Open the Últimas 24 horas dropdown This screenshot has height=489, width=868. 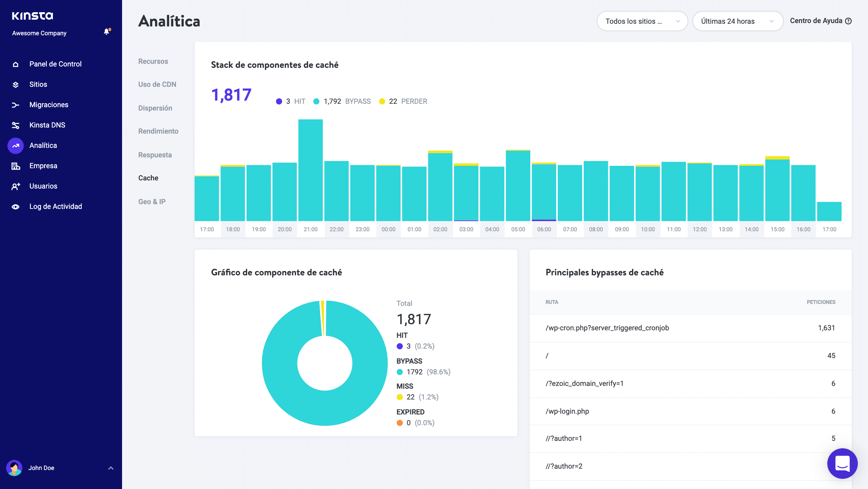tap(737, 21)
